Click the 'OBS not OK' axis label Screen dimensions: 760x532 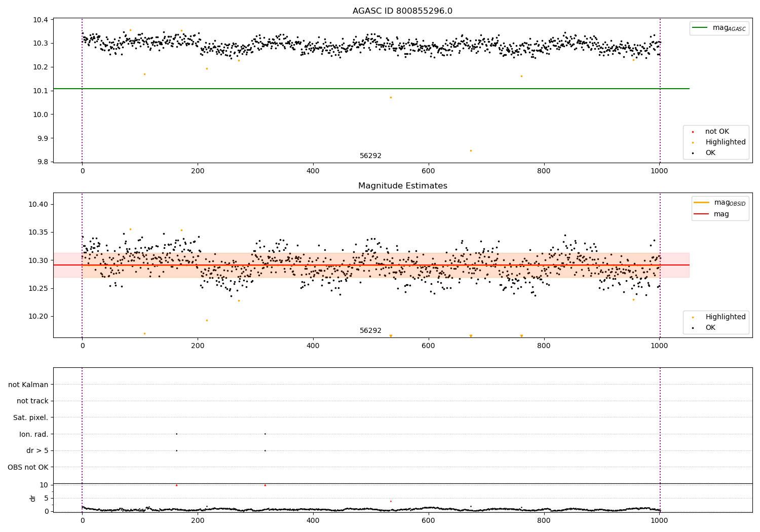tap(28, 467)
